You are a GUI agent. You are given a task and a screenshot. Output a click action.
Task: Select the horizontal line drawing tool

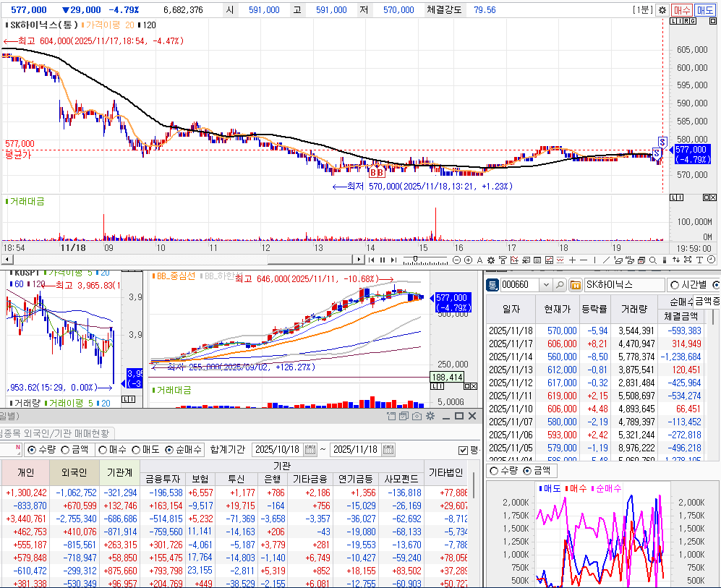[x=583, y=260]
